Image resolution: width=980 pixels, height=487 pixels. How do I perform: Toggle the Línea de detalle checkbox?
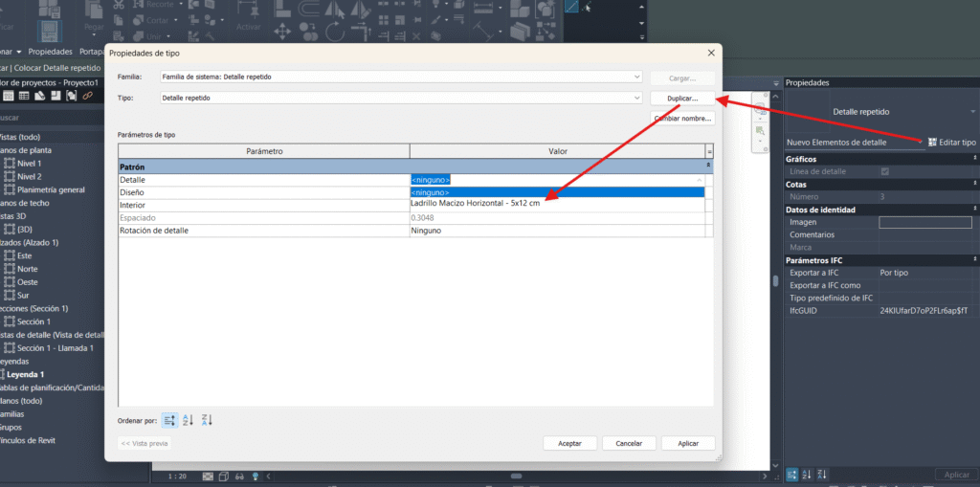tap(884, 171)
